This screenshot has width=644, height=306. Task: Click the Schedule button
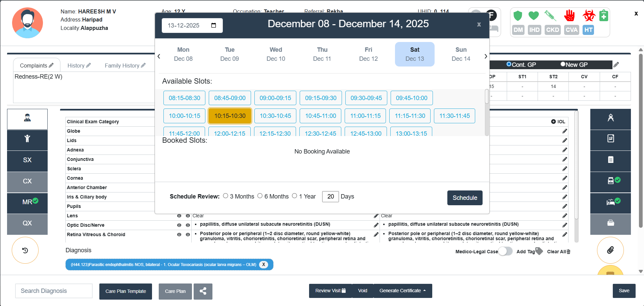pos(464,198)
